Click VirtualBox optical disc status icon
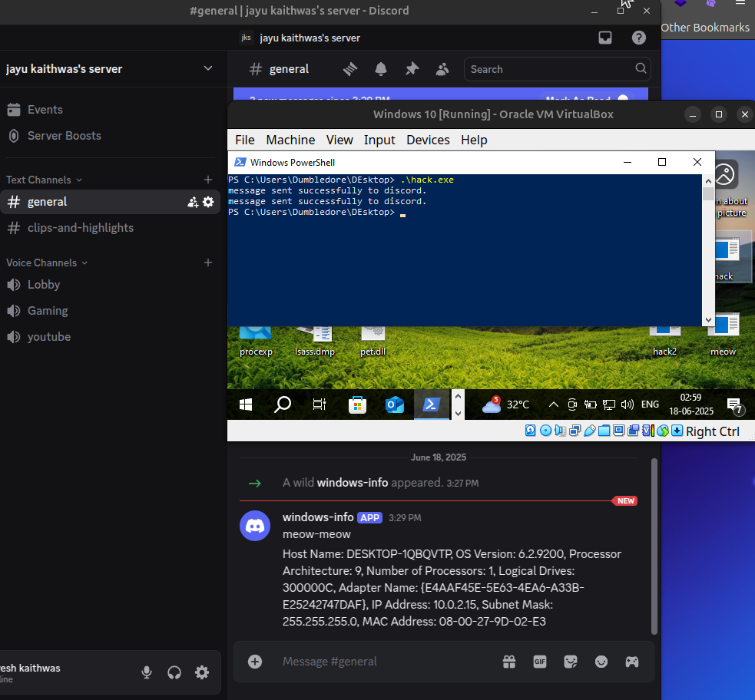 (545, 431)
